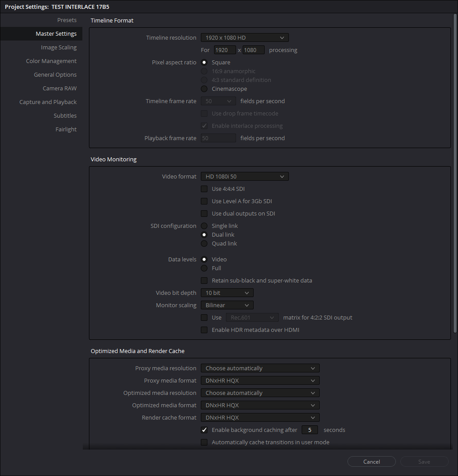Toggle Enable background caching after checkbox
The image size is (458, 476).
click(204, 430)
